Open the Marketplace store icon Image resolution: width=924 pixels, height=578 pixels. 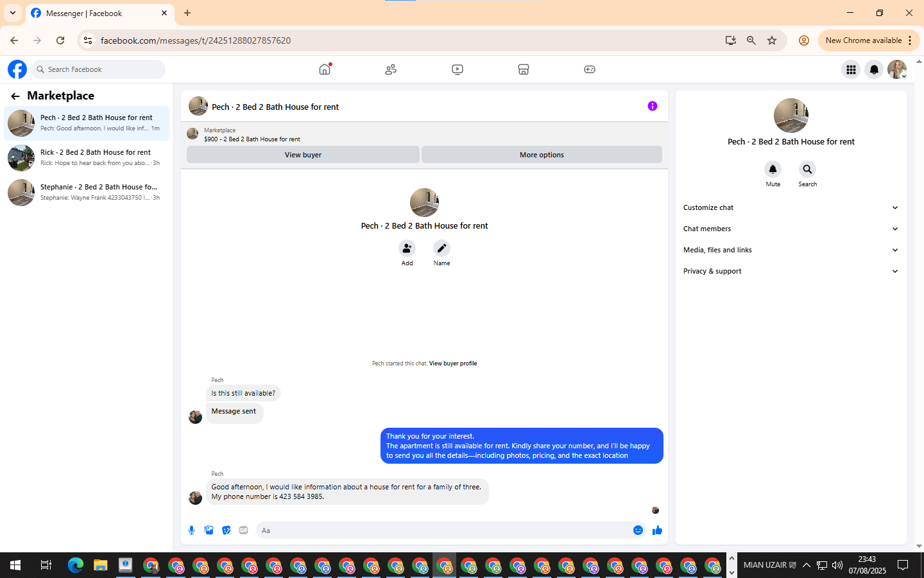tap(524, 69)
